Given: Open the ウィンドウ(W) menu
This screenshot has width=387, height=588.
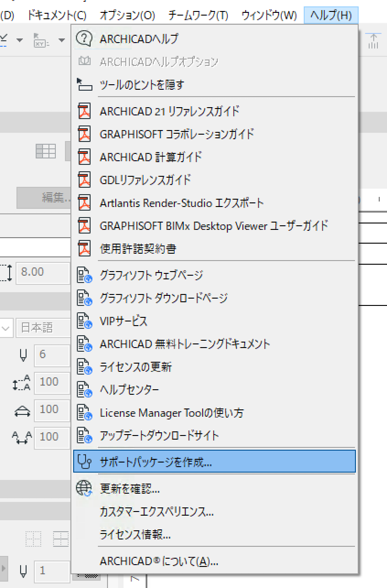Looking at the screenshot, I should coord(269,15).
